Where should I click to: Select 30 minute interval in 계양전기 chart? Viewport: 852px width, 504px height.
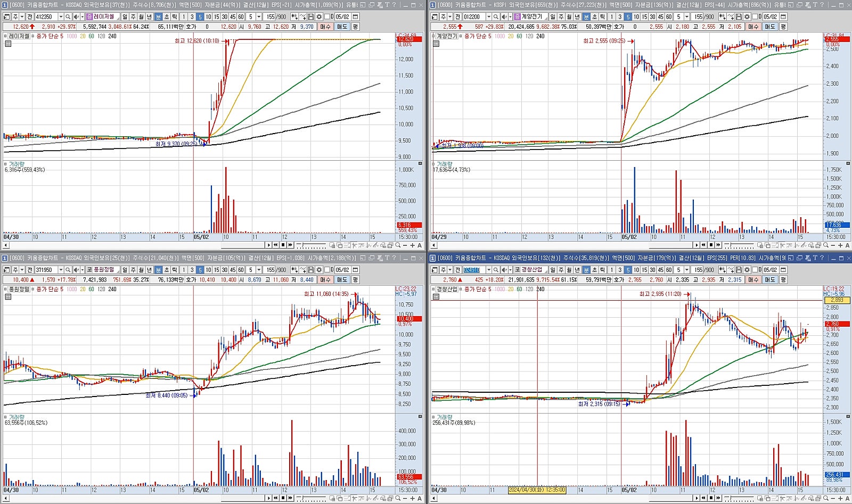[x=652, y=16]
